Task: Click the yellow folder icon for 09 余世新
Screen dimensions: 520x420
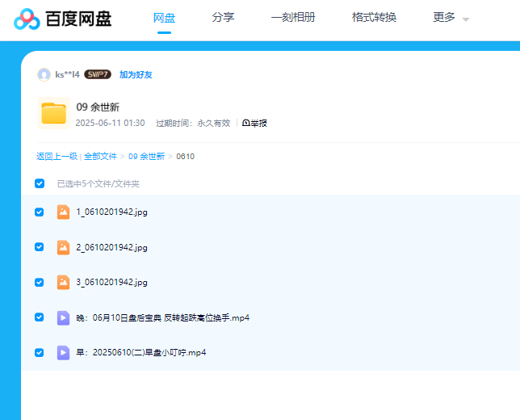Action: click(53, 113)
